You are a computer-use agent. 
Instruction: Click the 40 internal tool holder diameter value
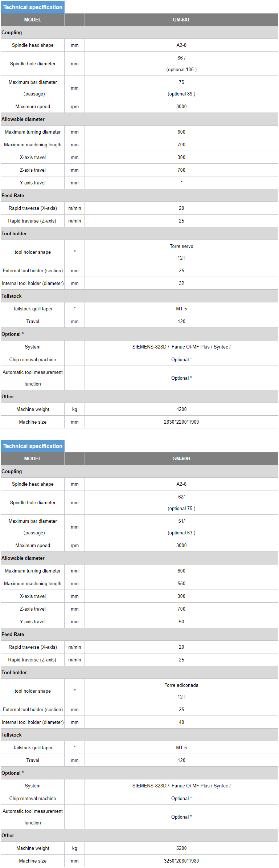click(x=181, y=722)
